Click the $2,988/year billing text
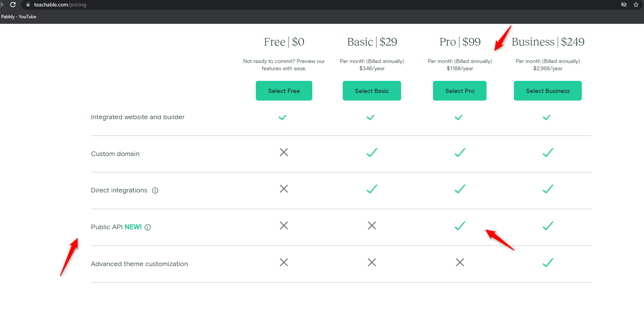The image size is (644, 312). click(x=548, y=69)
